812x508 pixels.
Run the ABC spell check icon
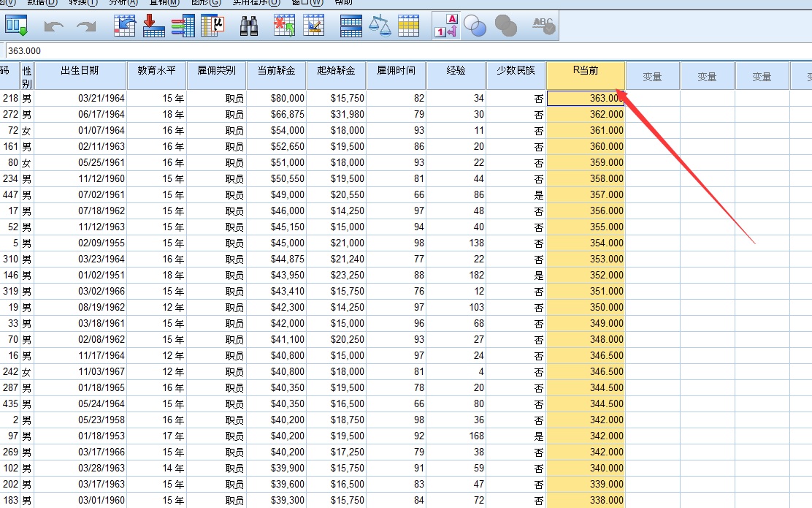click(543, 26)
